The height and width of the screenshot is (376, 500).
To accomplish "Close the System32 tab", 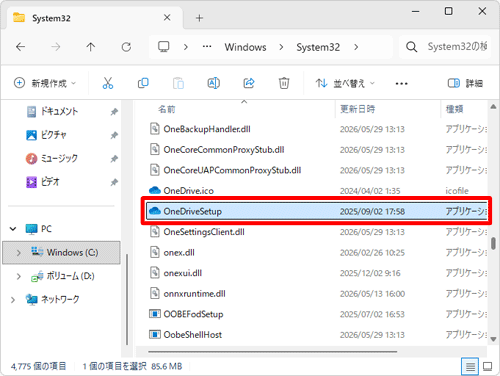I will pos(167,18).
